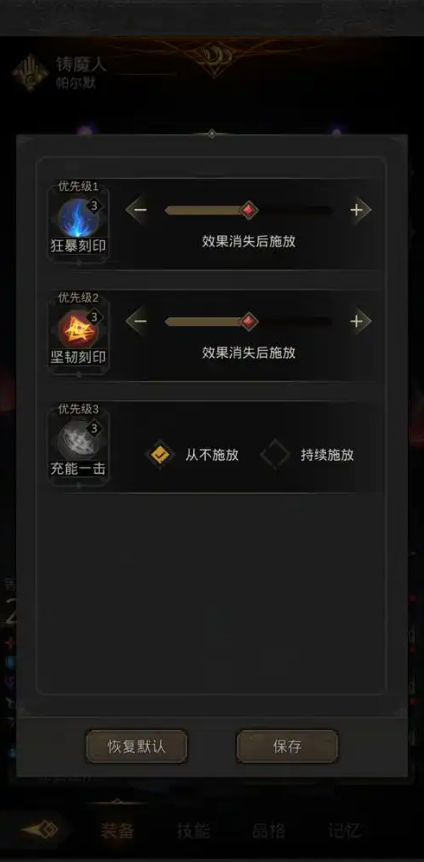Increase the 坚韧刻印 slider with plus arrow

[x=357, y=321]
